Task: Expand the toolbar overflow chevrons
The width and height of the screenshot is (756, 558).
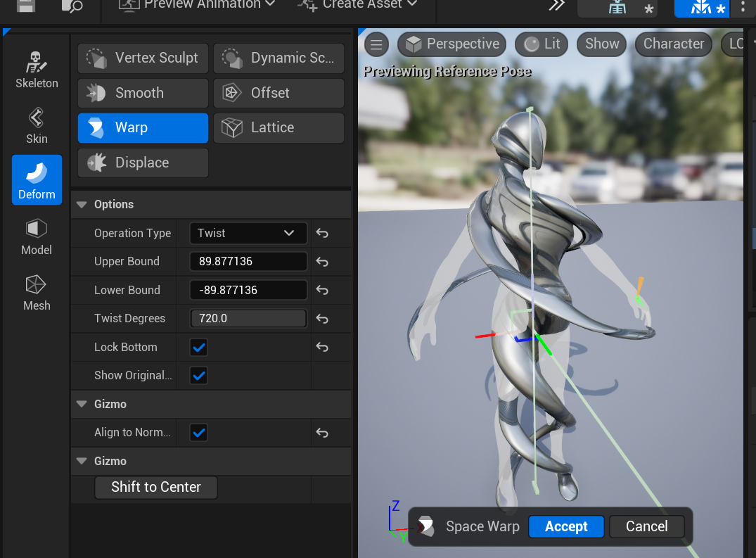Action: tap(556, 6)
